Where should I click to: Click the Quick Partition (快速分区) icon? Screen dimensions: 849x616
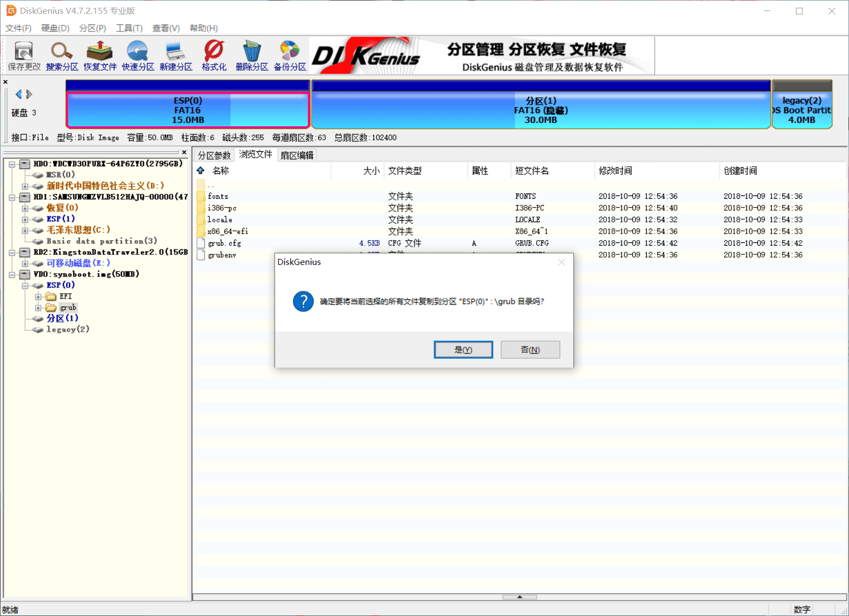point(138,56)
